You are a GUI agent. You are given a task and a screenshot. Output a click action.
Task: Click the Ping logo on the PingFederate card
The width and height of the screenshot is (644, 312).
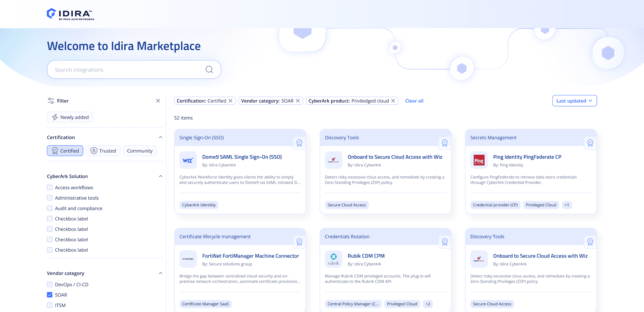(x=479, y=160)
